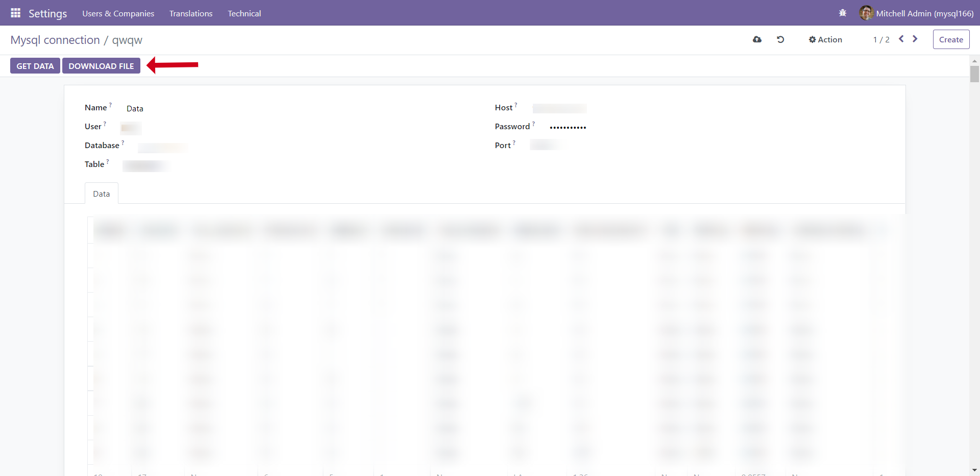Go to previous record arrow
This screenshot has height=476, width=980.
click(x=901, y=39)
